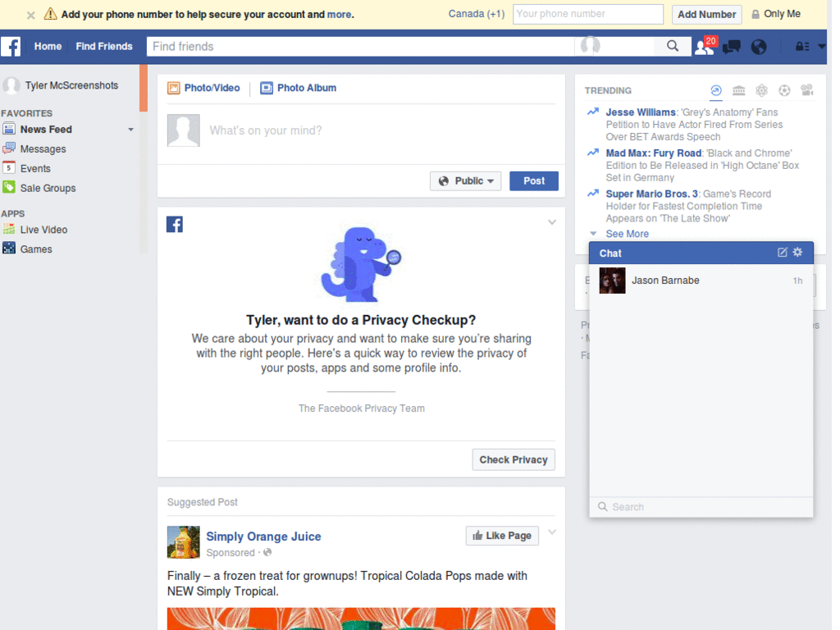Open Chat settings gear icon
The image size is (840, 630).
click(x=797, y=252)
